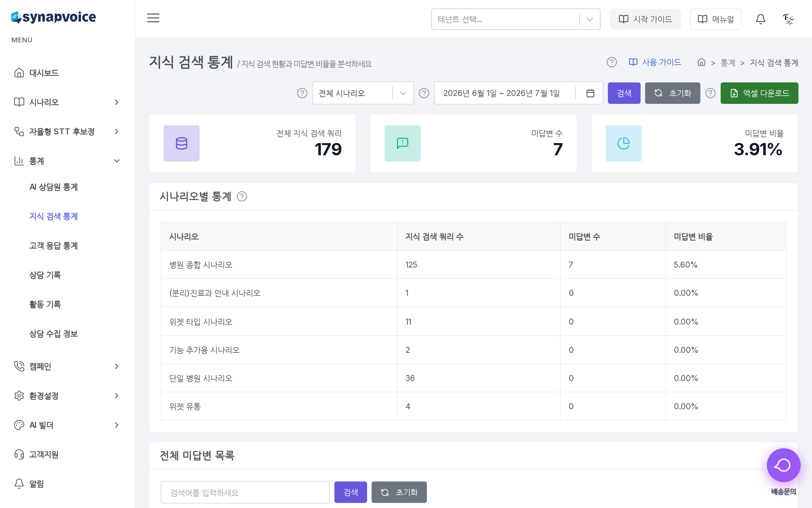
Task: Click the top 검색 button
Action: point(624,93)
